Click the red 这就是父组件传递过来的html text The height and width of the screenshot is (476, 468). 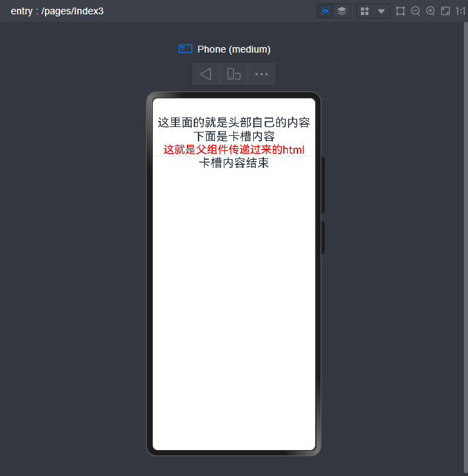click(x=234, y=150)
